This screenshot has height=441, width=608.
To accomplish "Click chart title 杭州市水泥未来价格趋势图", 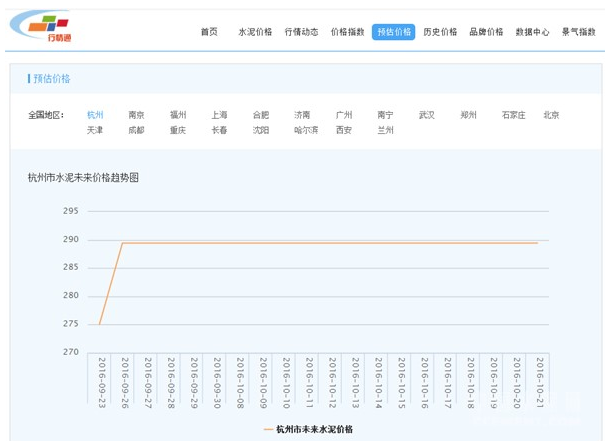I will (x=83, y=178).
